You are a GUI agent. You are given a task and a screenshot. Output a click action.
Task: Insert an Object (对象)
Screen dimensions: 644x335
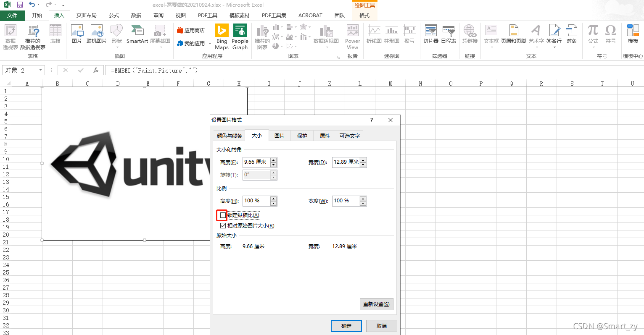[572, 34]
